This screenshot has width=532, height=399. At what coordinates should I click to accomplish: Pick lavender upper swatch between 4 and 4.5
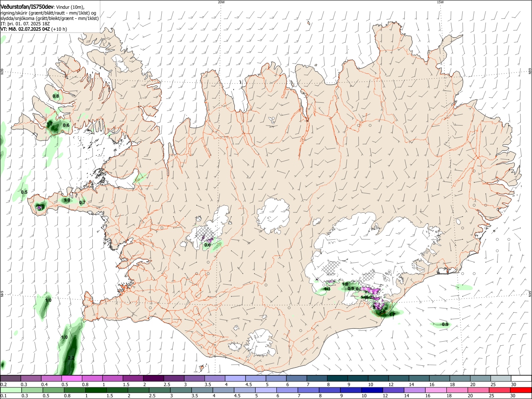pos(235,378)
